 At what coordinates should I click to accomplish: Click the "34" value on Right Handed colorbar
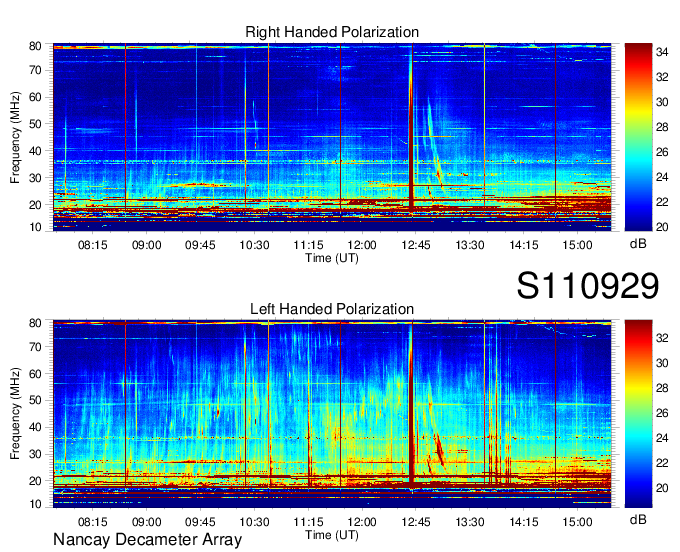coord(662,52)
